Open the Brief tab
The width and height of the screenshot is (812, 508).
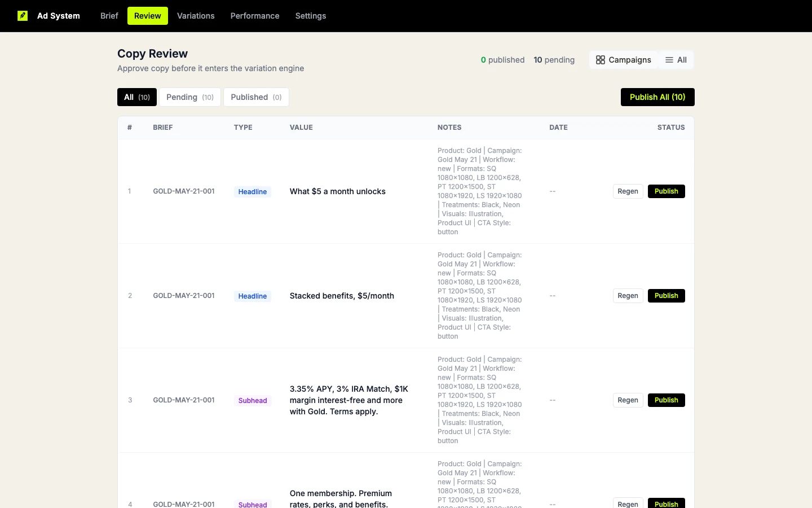pos(109,16)
